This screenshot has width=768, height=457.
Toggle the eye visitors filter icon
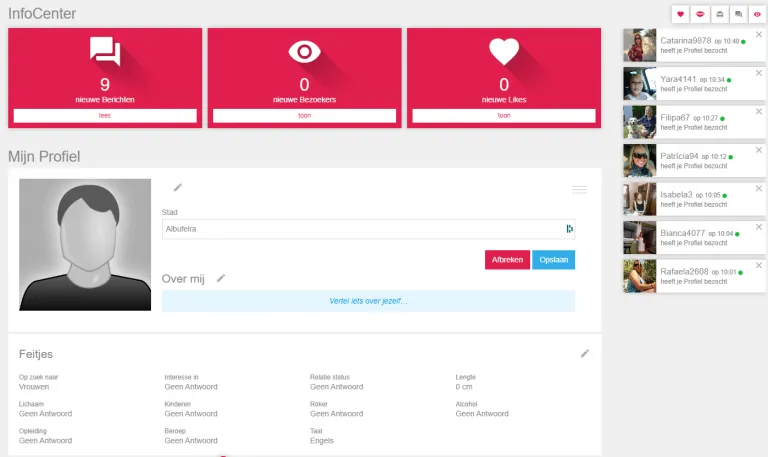[x=757, y=14]
